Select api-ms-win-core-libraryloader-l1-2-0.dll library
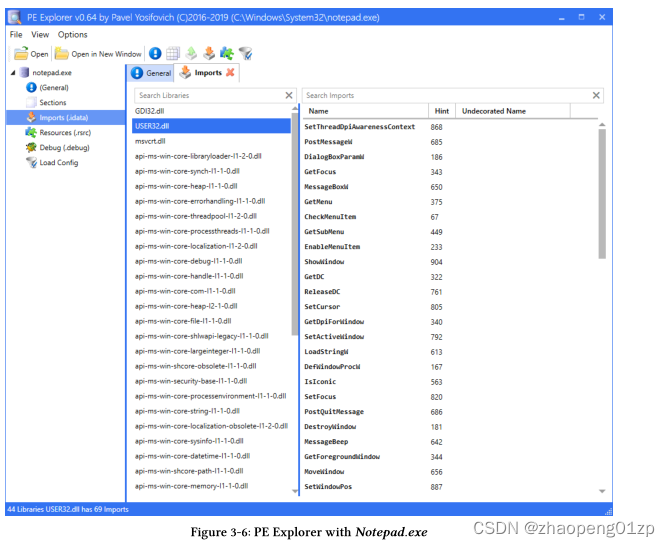Image resolution: width=670 pixels, height=547 pixels. [212, 156]
